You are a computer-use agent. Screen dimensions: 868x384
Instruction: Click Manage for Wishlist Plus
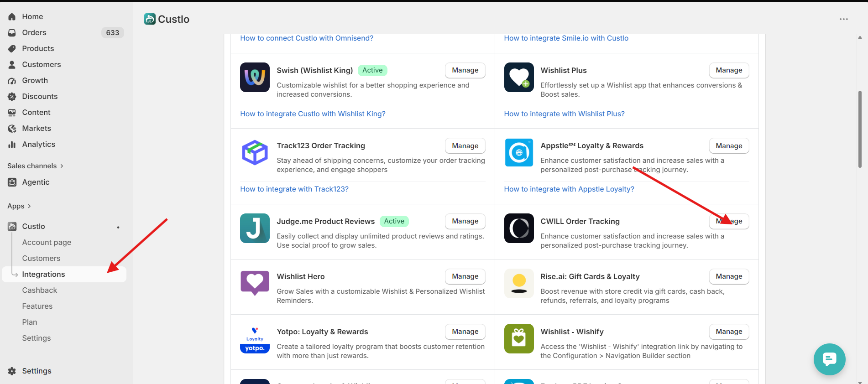(729, 70)
